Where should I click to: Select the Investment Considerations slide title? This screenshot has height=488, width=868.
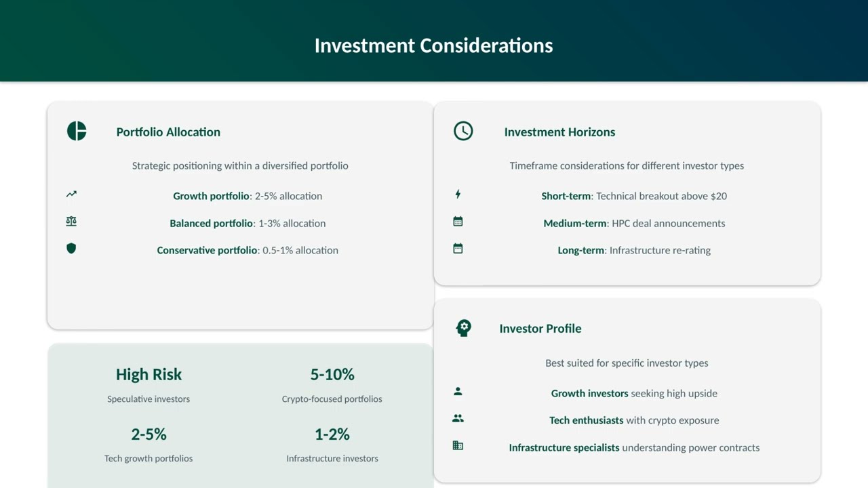[433, 45]
